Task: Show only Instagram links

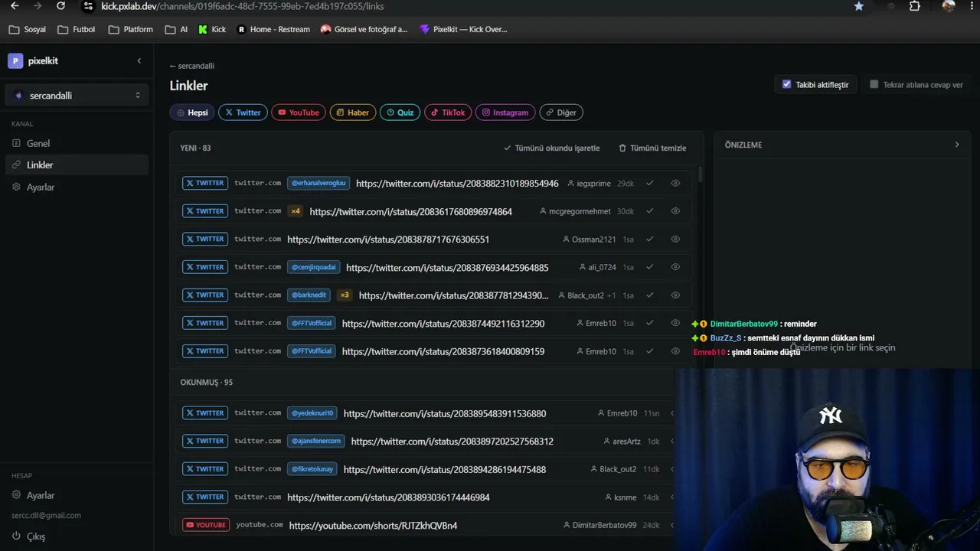Action: 505,112
